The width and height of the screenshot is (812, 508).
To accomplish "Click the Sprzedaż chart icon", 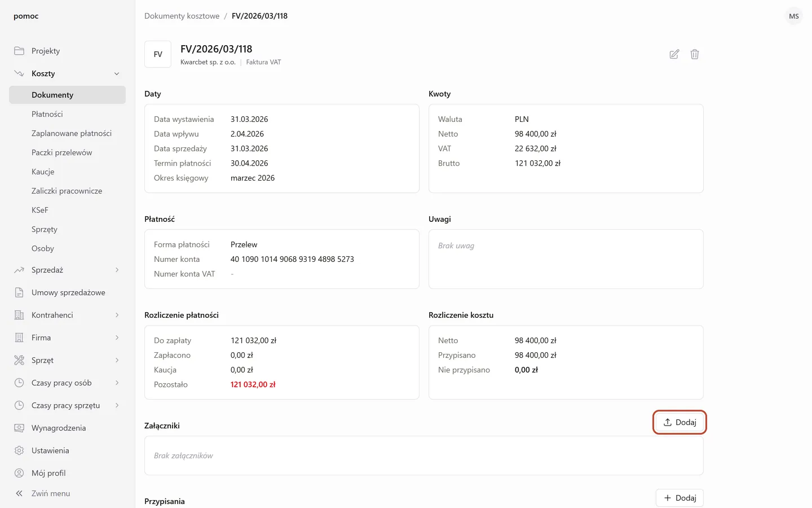I will point(19,270).
